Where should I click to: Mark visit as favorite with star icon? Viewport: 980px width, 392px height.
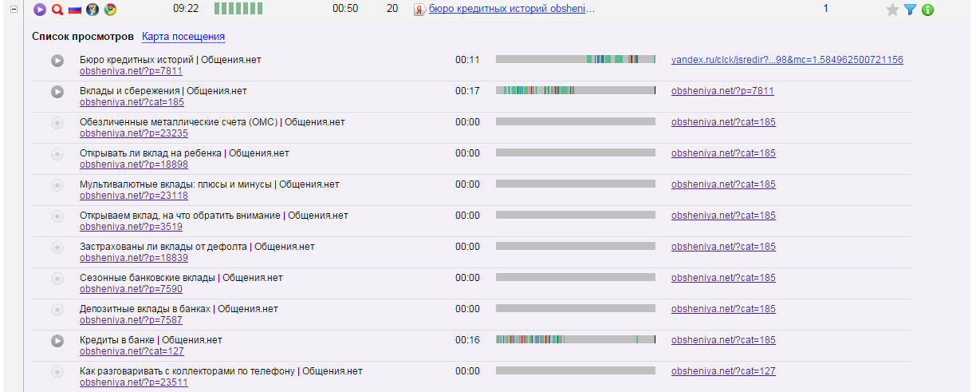[892, 10]
